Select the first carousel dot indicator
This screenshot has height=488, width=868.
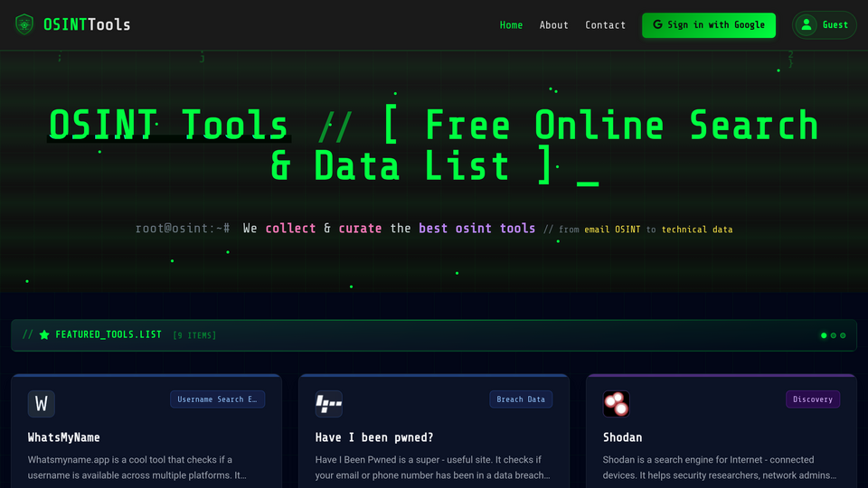824,335
